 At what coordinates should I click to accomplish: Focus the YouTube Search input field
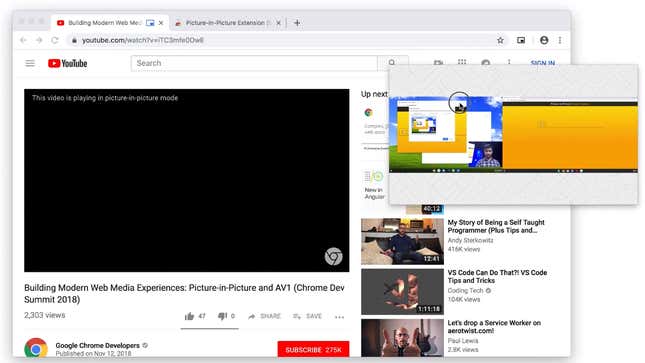254,63
